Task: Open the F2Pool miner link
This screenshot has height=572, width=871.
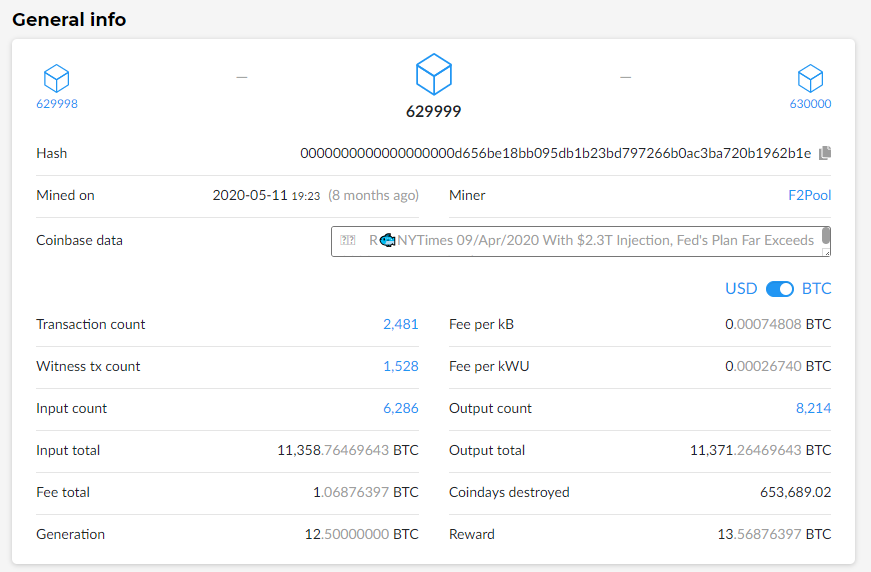Action: tap(809, 196)
